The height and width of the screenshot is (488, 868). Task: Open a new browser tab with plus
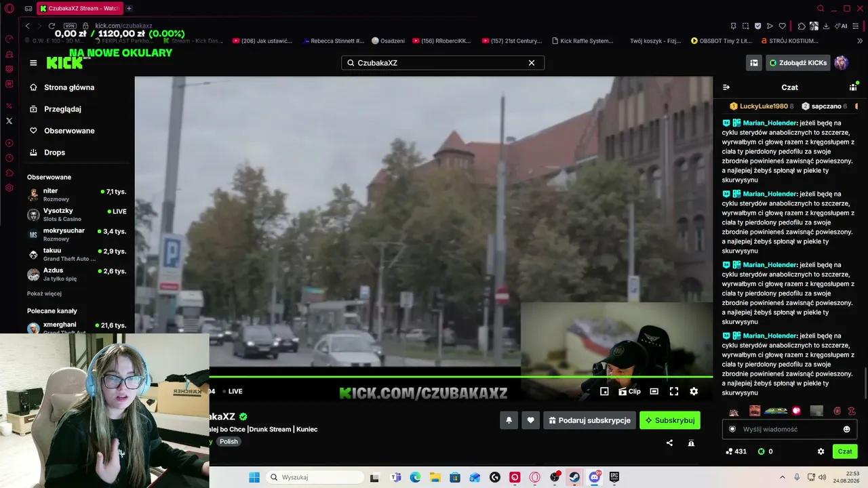pos(129,9)
